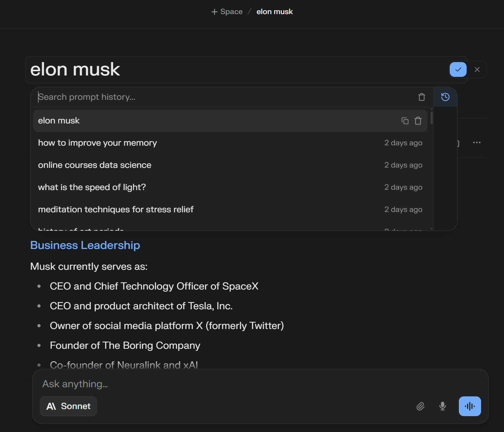Attach a file with the paperclip icon
The height and width of the screenshot is (432, 504).
[x=420, y=406]
